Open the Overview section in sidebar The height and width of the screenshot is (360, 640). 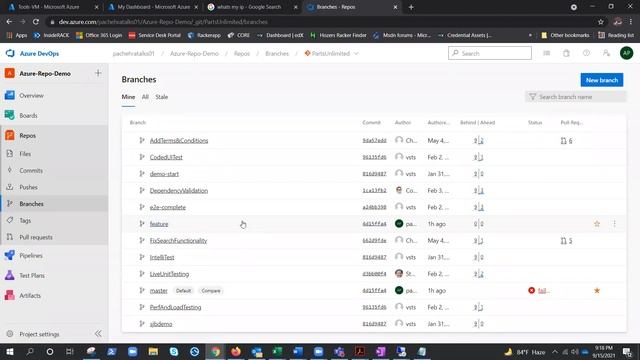pos(31,96)
